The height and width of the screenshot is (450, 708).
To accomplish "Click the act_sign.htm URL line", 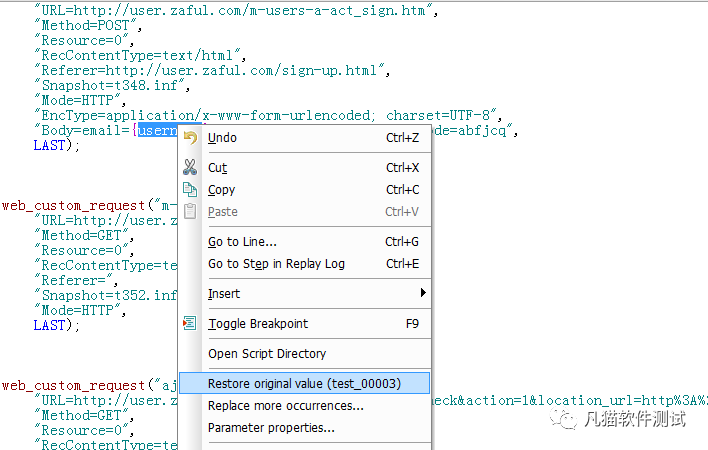I will (x=236, y=10).
